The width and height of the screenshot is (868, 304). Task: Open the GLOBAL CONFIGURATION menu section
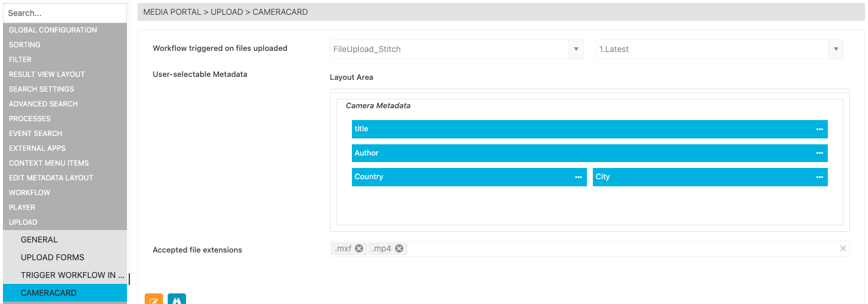(x=53, y=30)
